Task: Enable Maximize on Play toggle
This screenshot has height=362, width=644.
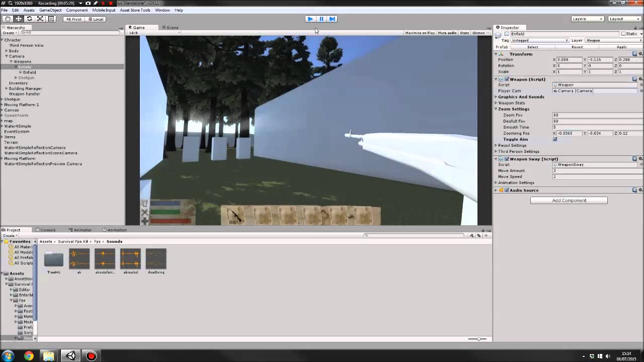Action: (x=420, y=33)
